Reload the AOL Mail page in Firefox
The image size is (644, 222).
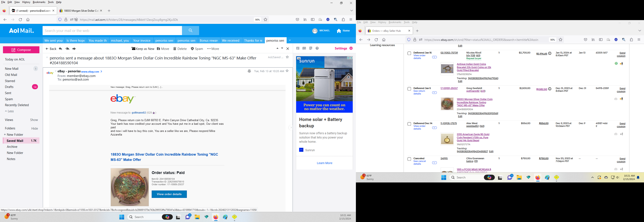[x=21, y=19]
